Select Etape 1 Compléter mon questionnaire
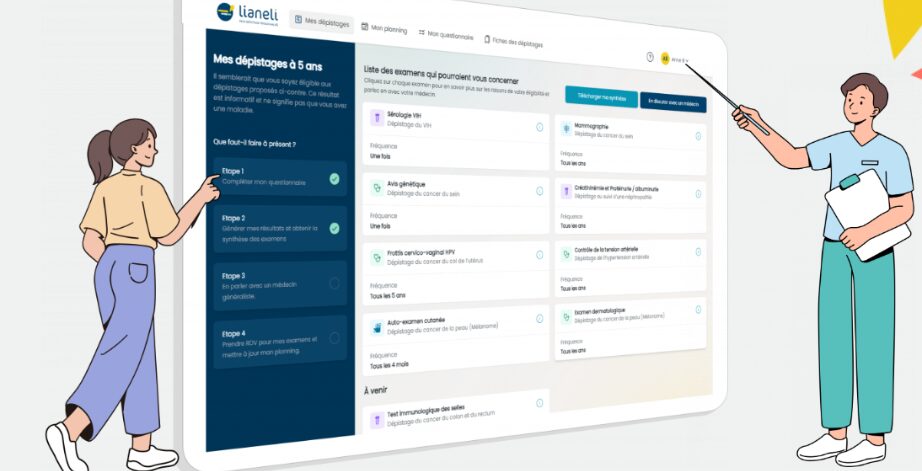 [x=280, y=177]
